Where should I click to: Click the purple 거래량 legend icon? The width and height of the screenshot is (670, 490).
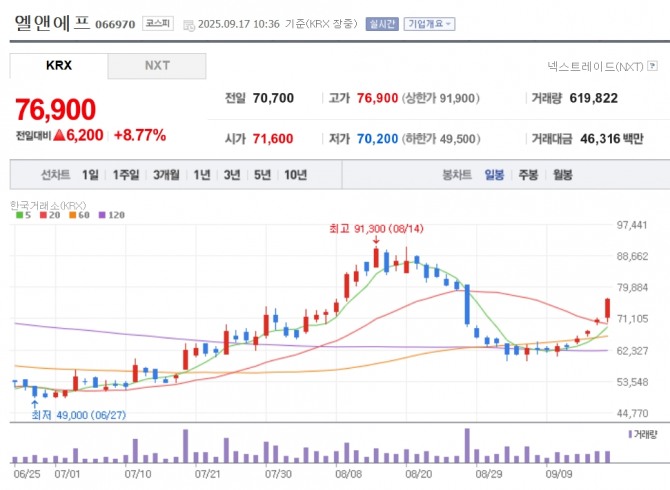tap(629, 435)
